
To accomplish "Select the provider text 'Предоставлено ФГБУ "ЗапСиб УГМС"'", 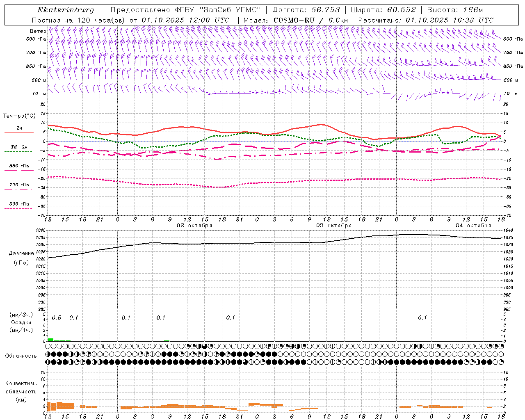I will point(186,10).
